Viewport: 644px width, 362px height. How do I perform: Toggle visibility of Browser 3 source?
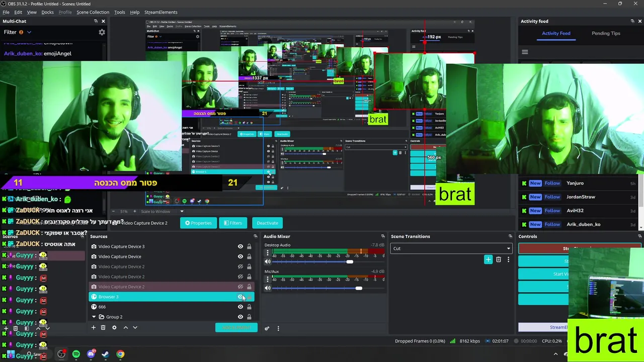click(x=240, y=297)
